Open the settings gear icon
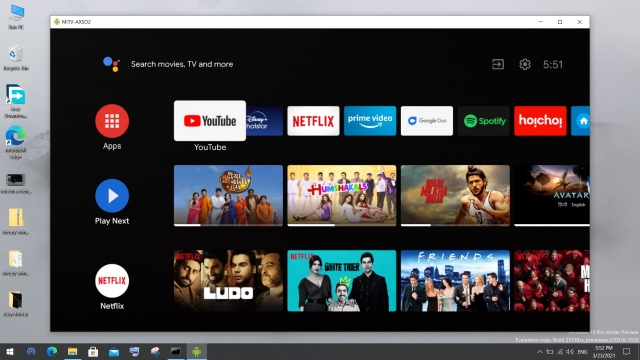This screenshot has height=360, width=640. [524, 64]
